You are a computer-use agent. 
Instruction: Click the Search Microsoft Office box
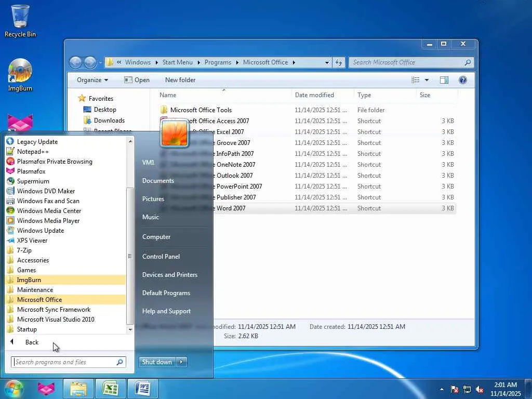[x=411, y=62]
